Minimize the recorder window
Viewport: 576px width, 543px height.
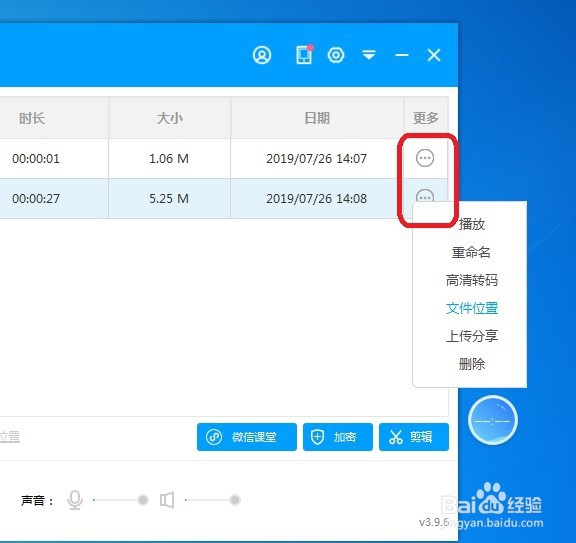[402, 55]
